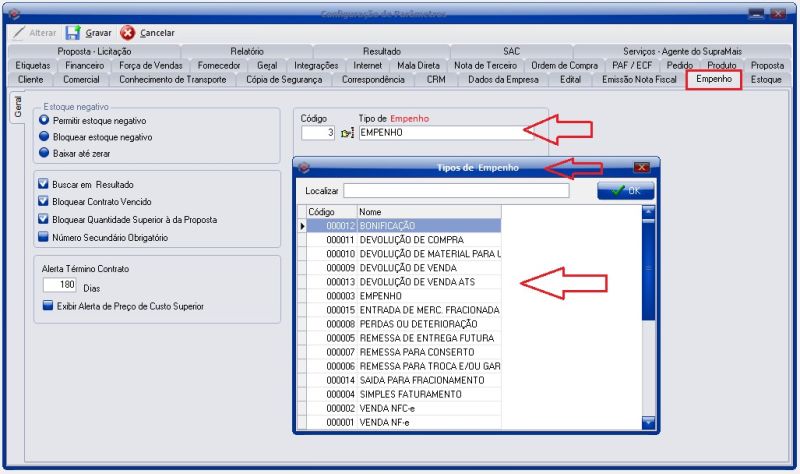Open the Ordem de Compra tab
800x474 pixels.
point(564,66)
